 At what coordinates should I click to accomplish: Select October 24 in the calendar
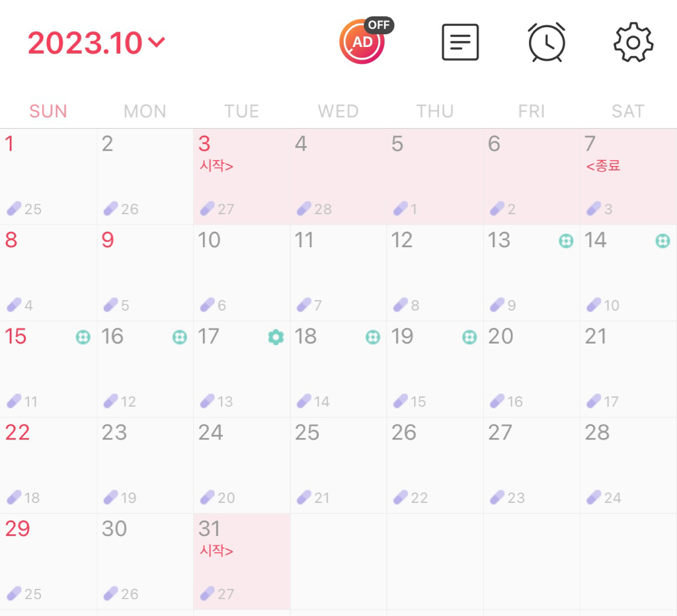[x=241, y=465]
